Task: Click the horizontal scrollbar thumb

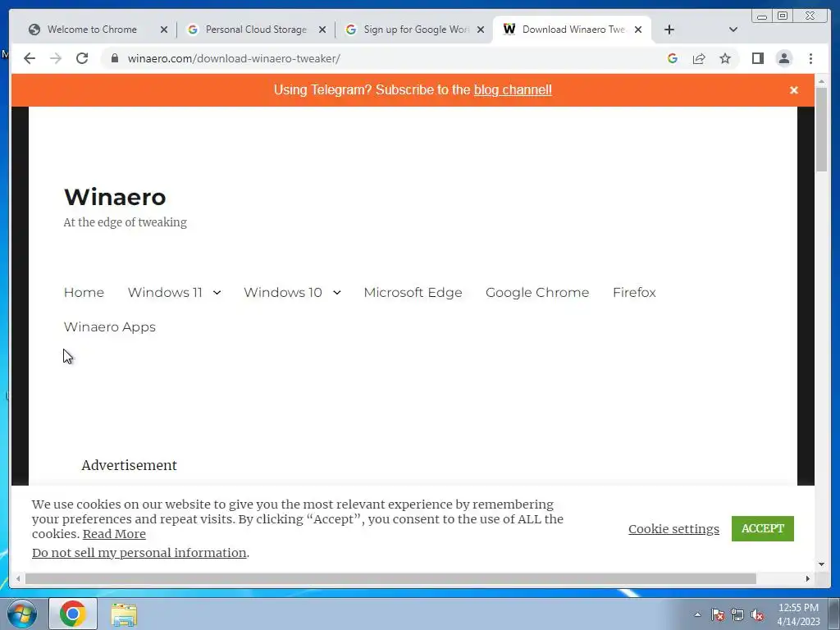Action: (390, 578)
